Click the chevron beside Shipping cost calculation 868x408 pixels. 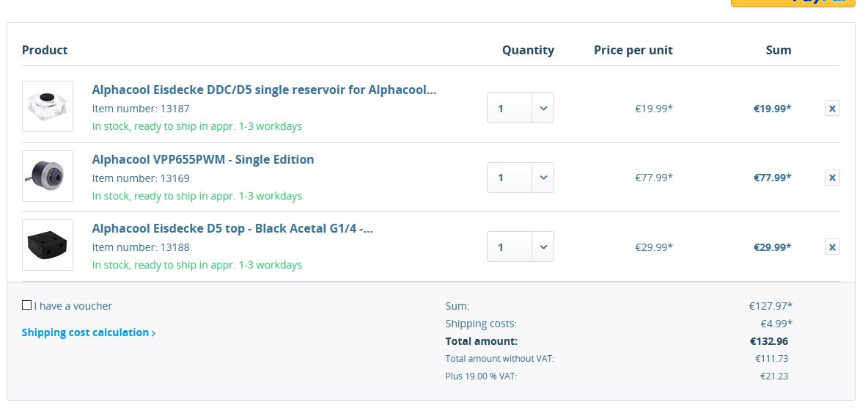(153, 333)
